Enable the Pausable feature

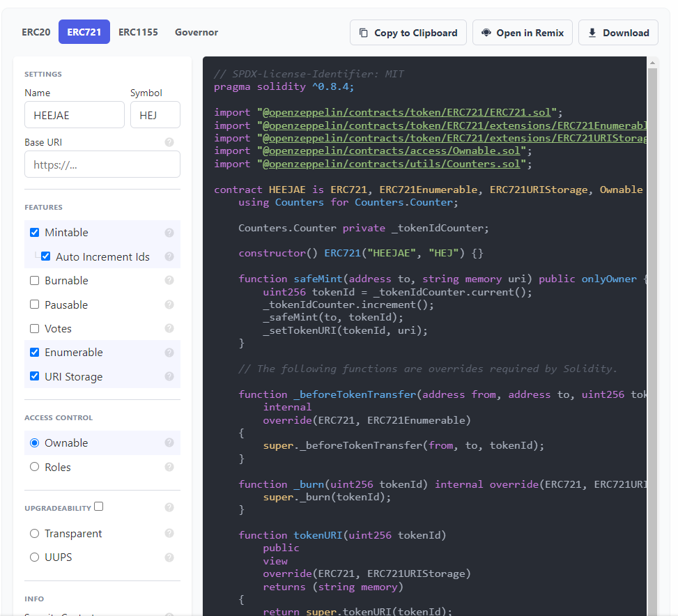35,305
